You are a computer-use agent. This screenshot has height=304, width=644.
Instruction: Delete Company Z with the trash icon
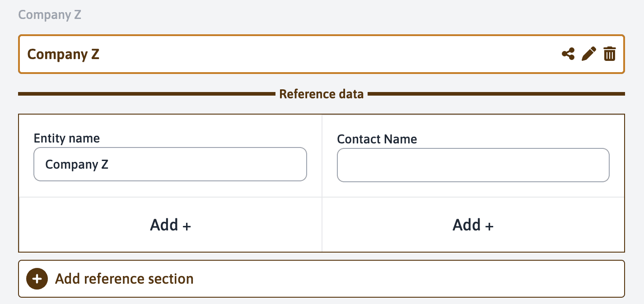pos(610,54)
